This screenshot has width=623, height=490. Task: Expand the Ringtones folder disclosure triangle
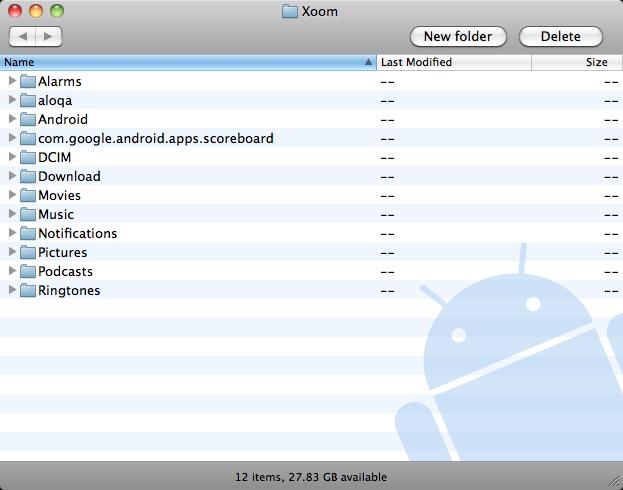click(x=12, y=290)
